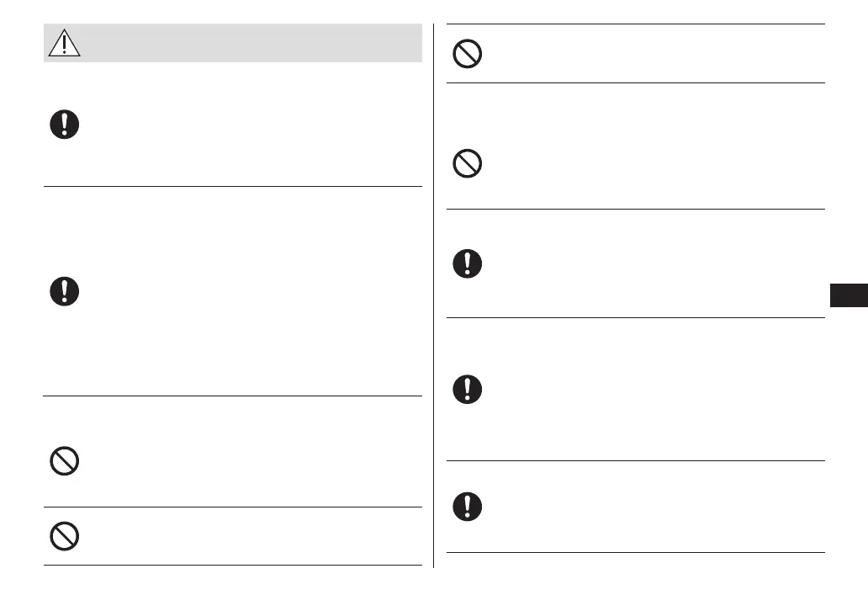The height and width of the screenshot is (611, 868).
Task: Click the warning triangle icon in the gray header
Action: pyautogui.click(x=65, y=43)
